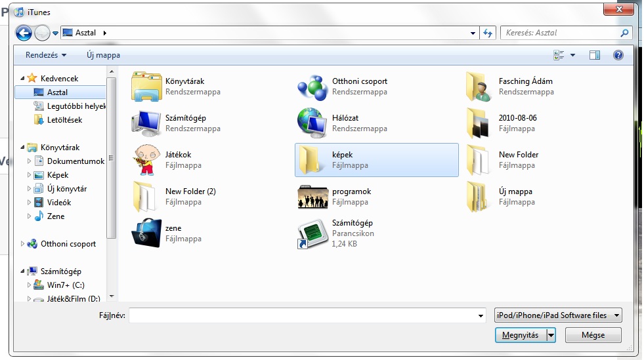Viewport: 644px width, 360px height.
Task: Select the Win7+ (C:) drive
Action: point(59,285)
